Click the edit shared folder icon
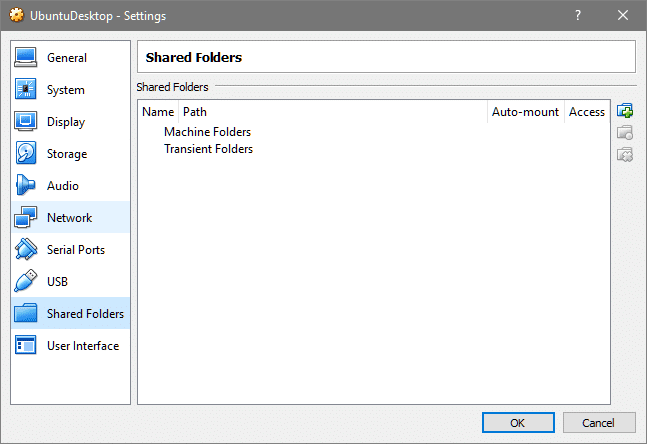 tap(625, 132)
